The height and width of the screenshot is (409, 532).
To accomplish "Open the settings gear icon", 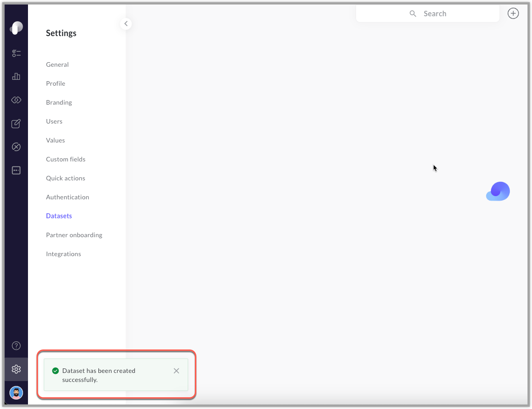I will pos(16,369).
